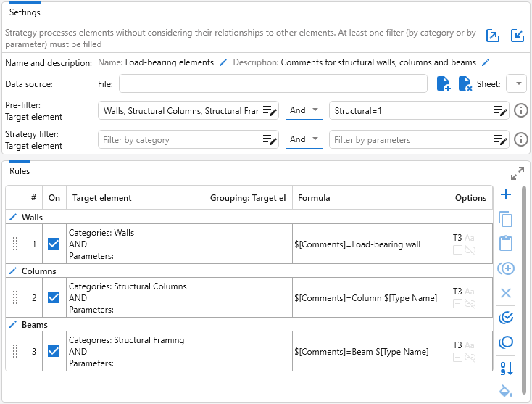Click the Walls group header row
This screenshot has width=532, height=404.
click(249, 218)
